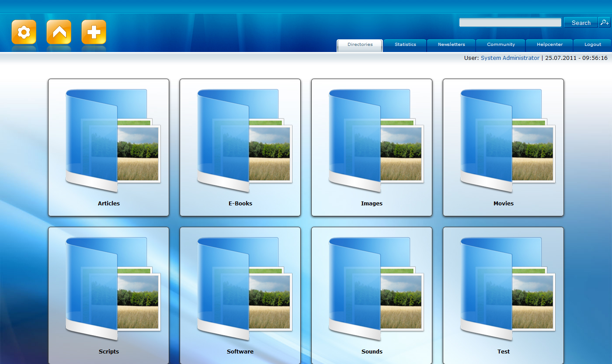The width and height of the screenshot is (612, 364).
Task: Open the Sounds folder icon
Action: (x=376, y=289)
